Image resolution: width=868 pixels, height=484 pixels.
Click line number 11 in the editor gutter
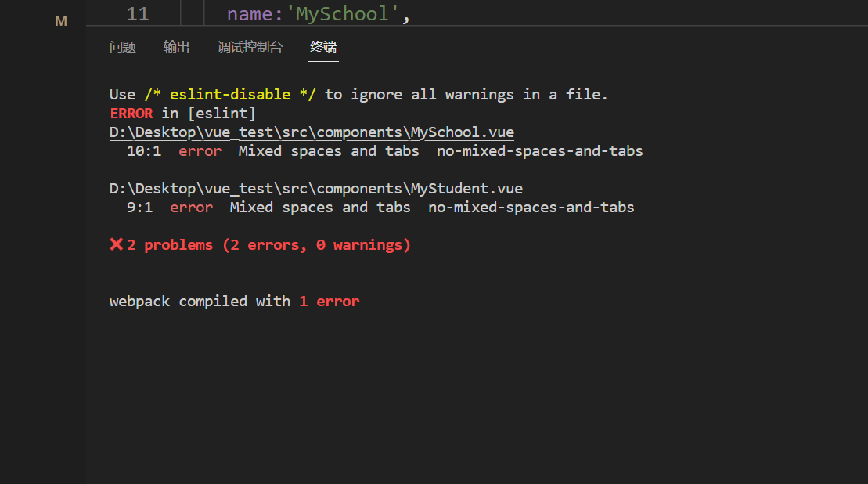[x=138, y=14]
